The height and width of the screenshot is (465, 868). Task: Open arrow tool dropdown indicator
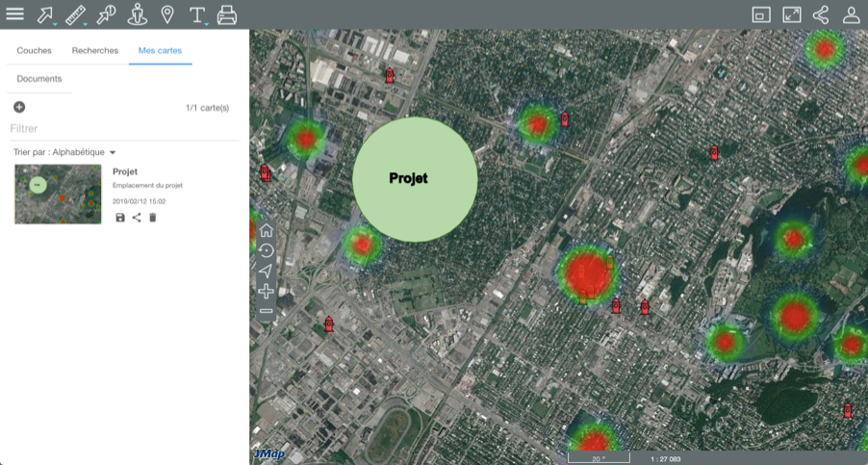55,24
